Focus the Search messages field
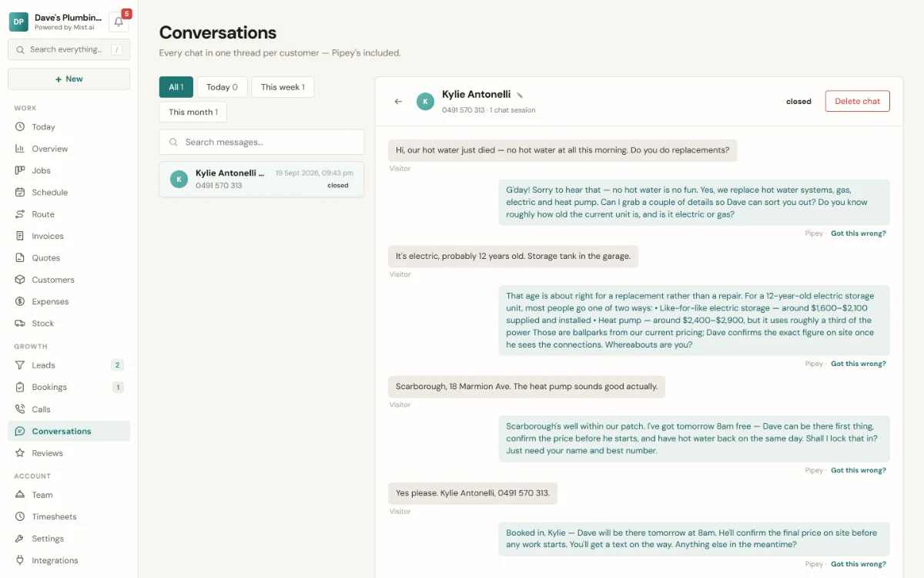 pos(262,142)
